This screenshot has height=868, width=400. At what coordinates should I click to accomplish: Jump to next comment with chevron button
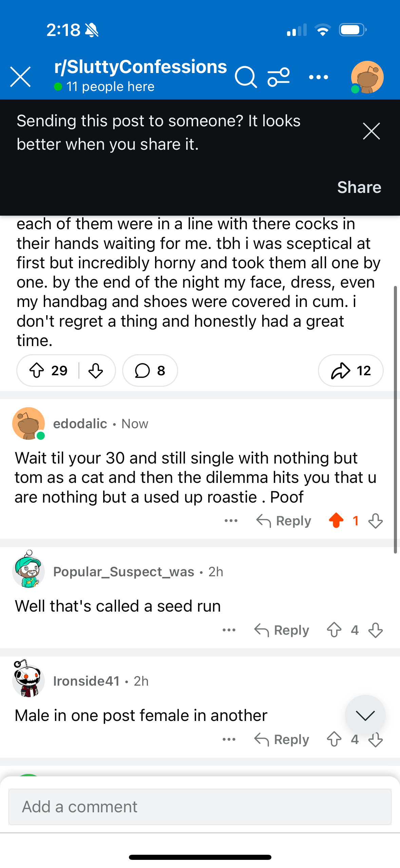click(x=365, y=715)
